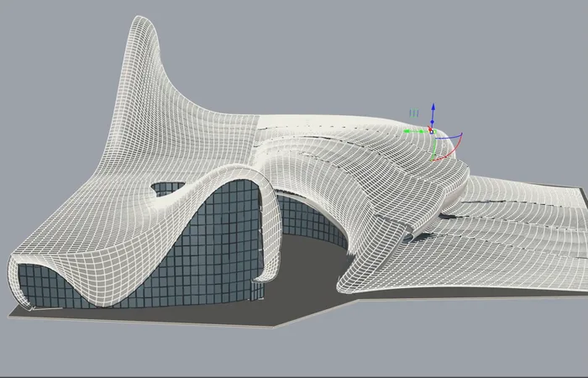
Task: Click the green Y-axis gumball move arrow
Action: [x=407, y=131]
